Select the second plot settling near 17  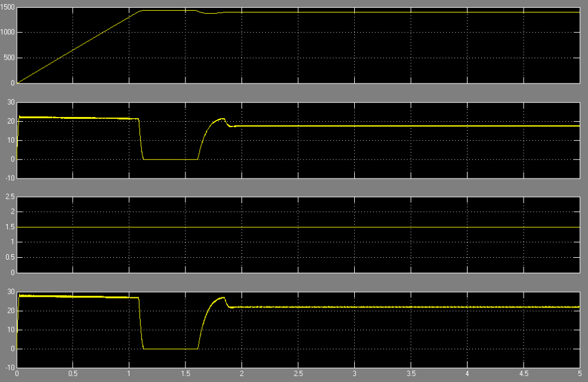298,140
